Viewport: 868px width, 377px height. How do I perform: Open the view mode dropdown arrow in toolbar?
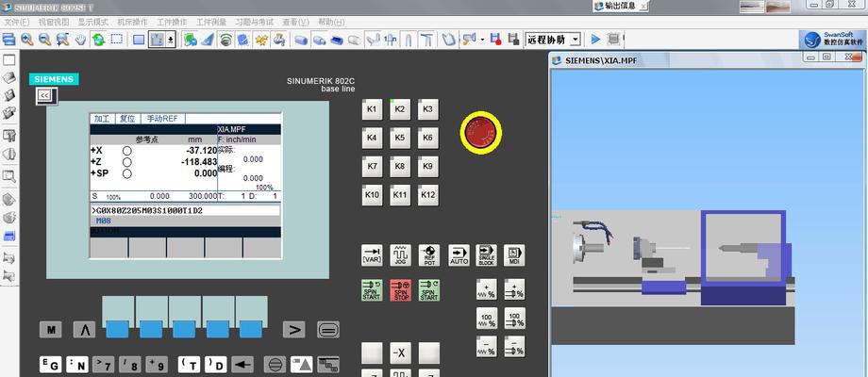click(x=171, y=40)
